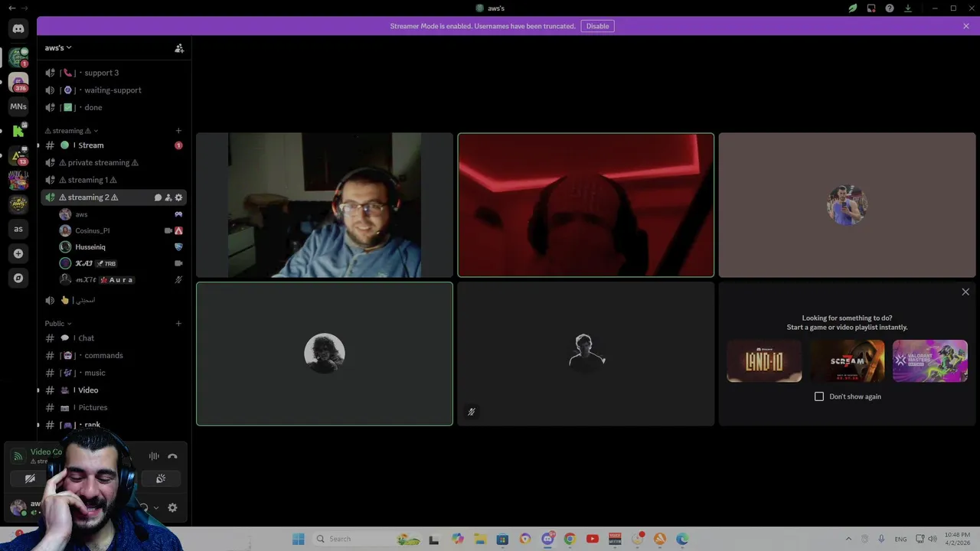Image resolution: width=980 pixels, height=551 pixels.
Task: Close the activity suggestions panel
Action: [x=965, y=292]
